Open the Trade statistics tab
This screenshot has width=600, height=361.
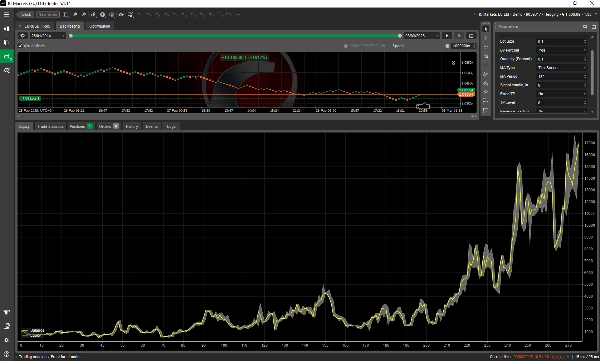click(50, 126)
